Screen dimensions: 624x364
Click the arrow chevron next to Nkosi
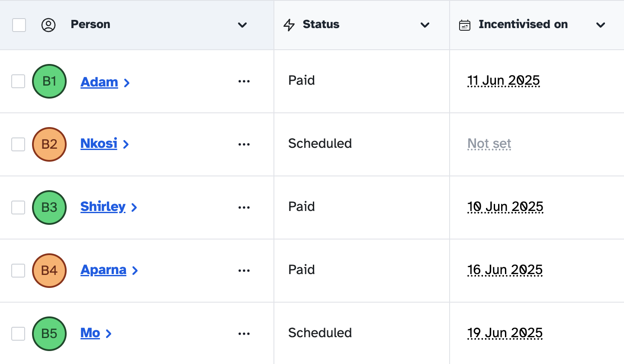pos(126,144)
